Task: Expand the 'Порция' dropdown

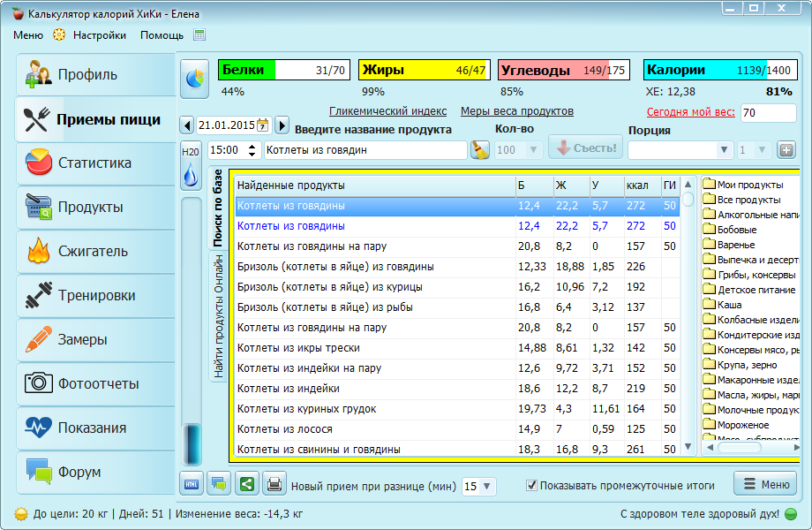Action: (x=724, y=150)
